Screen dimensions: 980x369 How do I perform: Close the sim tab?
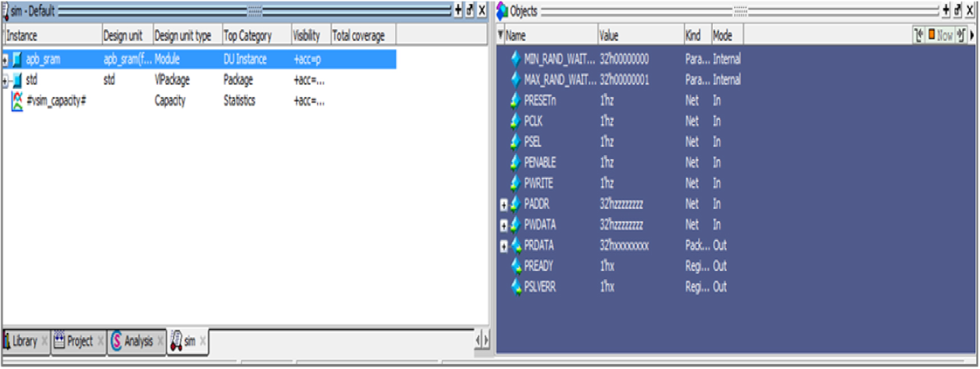point(203,342)
